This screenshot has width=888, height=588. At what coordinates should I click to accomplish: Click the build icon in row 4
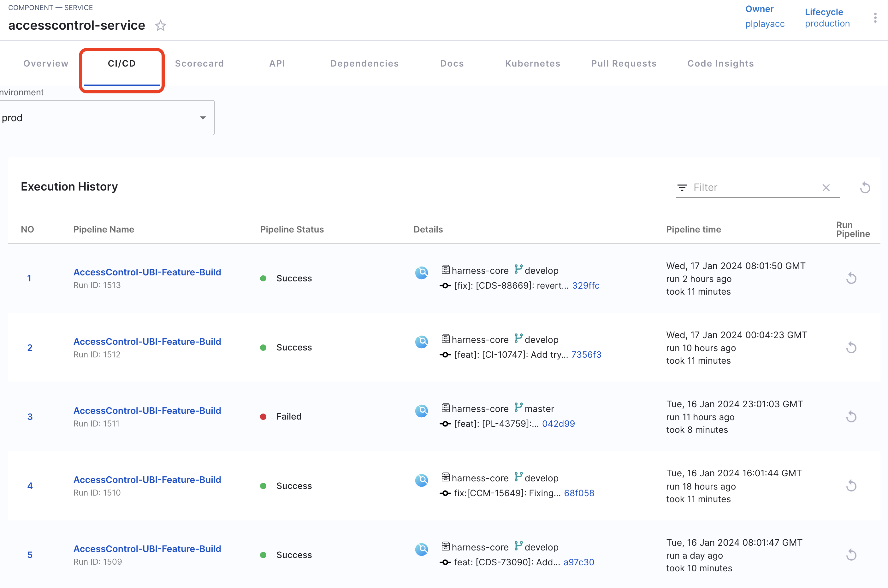coord(422,480)
